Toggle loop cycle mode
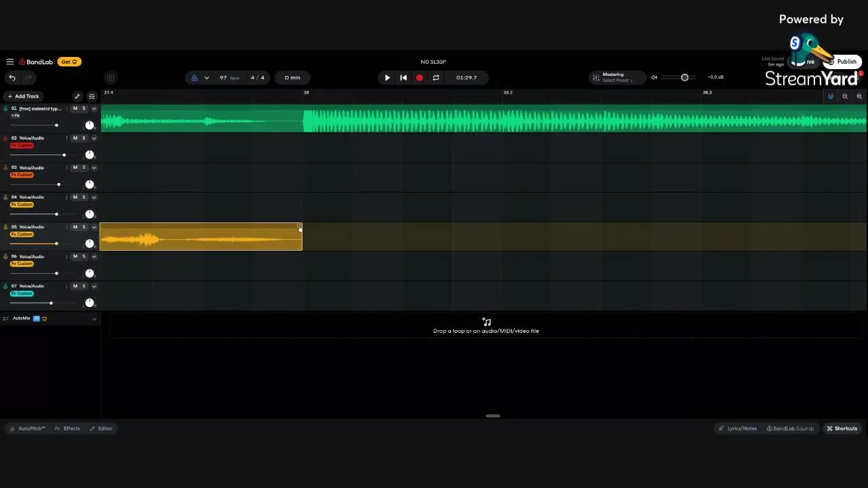Viewport: 868px width, 488px height. 436,78
